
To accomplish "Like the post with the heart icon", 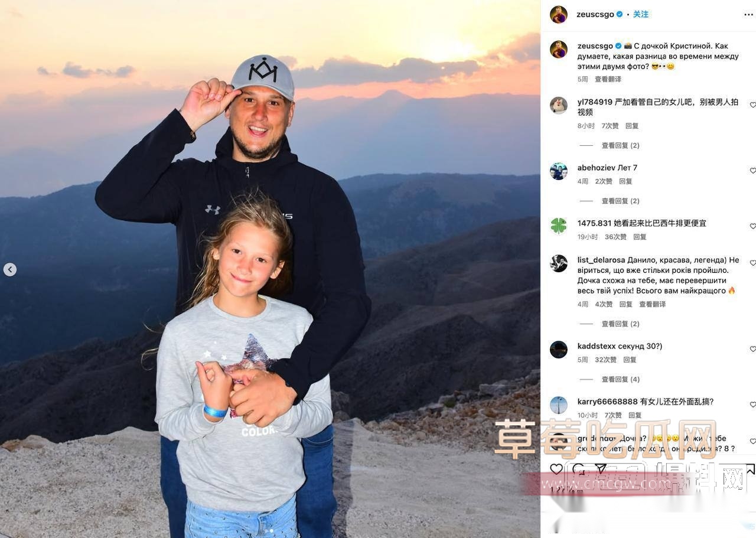I will coord(556,469).
